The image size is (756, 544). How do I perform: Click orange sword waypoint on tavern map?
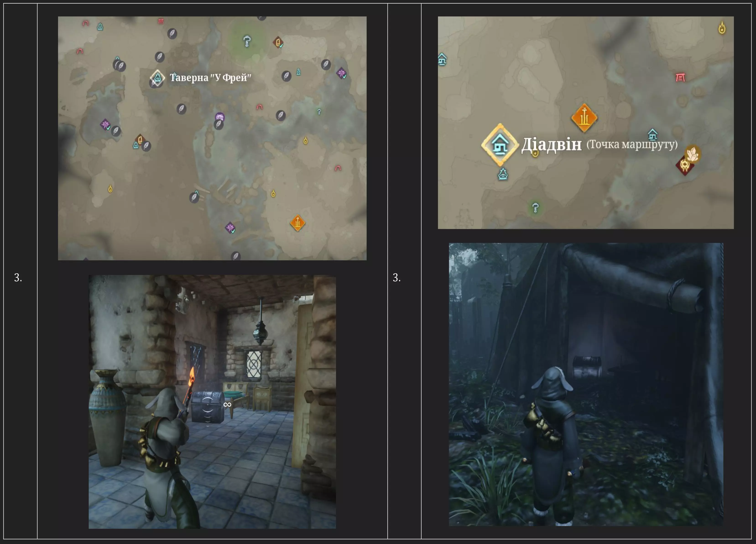(298, 223)
